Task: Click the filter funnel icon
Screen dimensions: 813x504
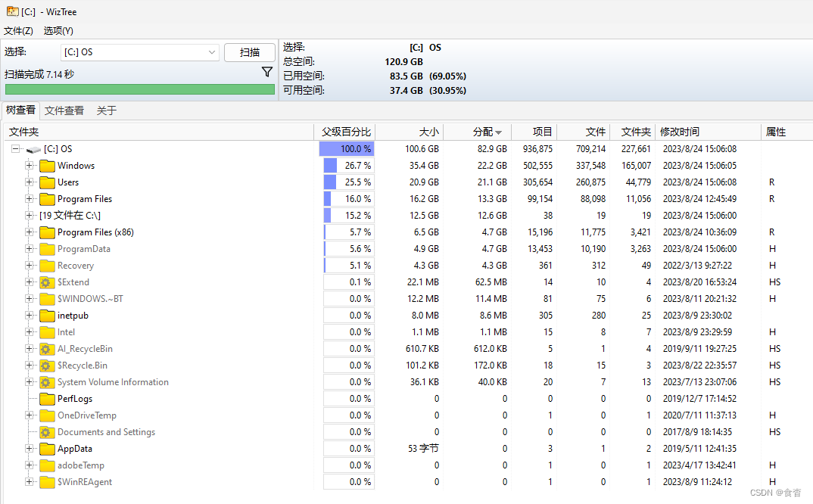Action: pyautogui.click(x=267, y=72)
